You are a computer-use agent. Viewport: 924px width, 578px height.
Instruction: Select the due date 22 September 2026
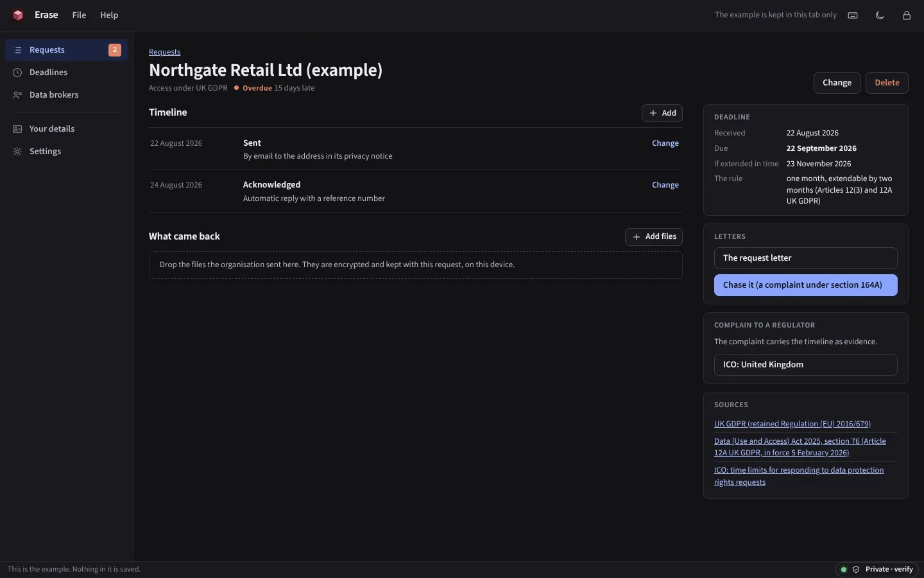(821, 148)
